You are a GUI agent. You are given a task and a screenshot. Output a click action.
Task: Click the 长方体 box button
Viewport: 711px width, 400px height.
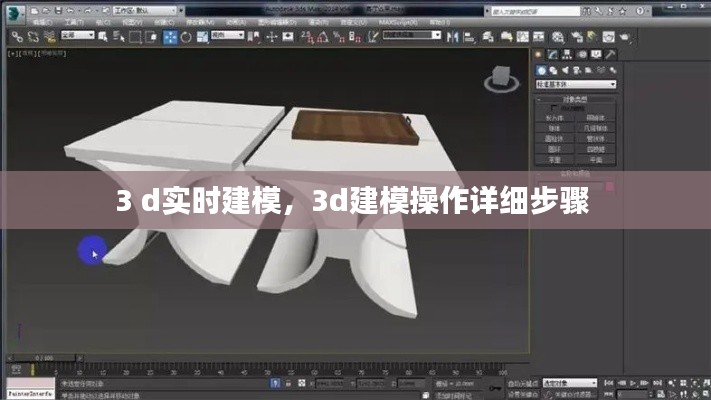[x=555, y=117]
